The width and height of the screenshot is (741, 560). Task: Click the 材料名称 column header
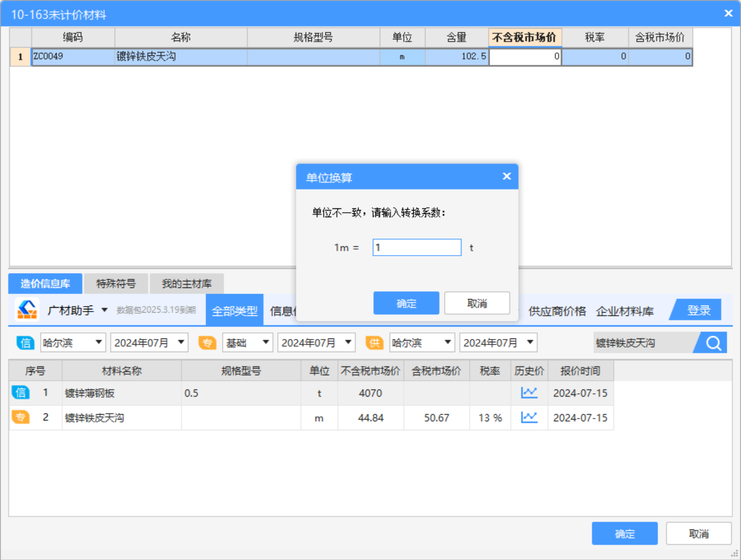pos(122,371)
